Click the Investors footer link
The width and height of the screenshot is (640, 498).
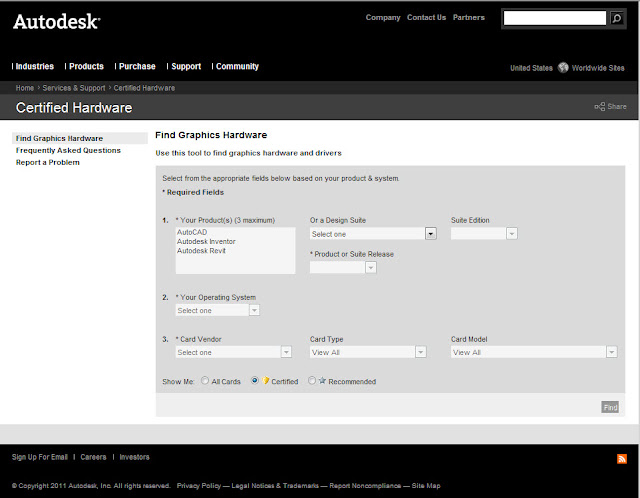click(134, 457)
